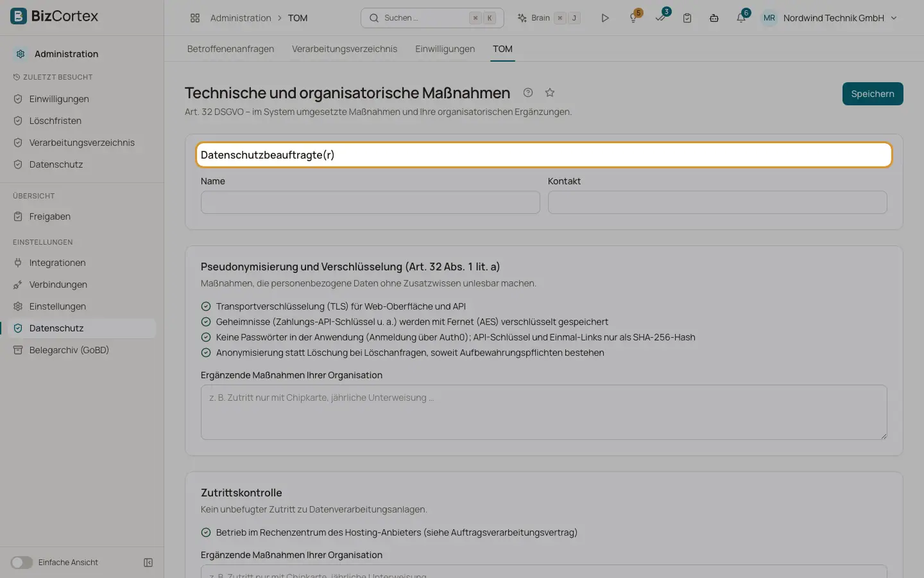Viewport: 924px width, 578px height.
Task: Click the help icon next to the page title
Action: [x=528, y=92]
